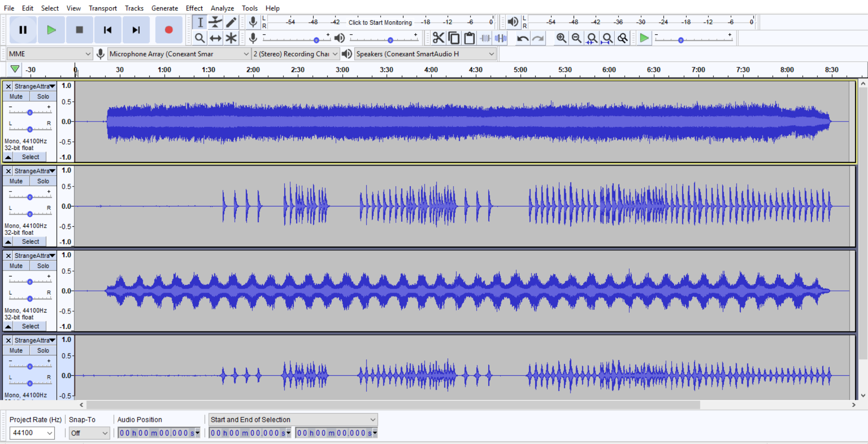Click the Cut scissors icon

(x=438, y=38)
